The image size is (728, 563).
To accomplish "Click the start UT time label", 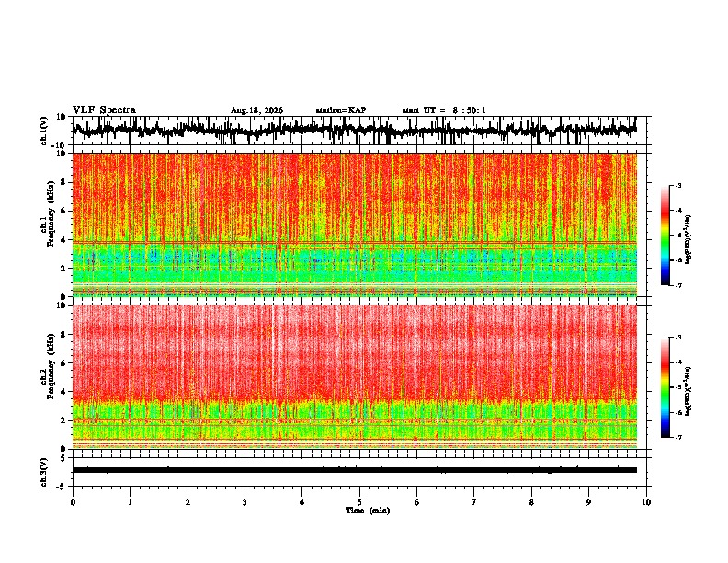I will point(444,110).
